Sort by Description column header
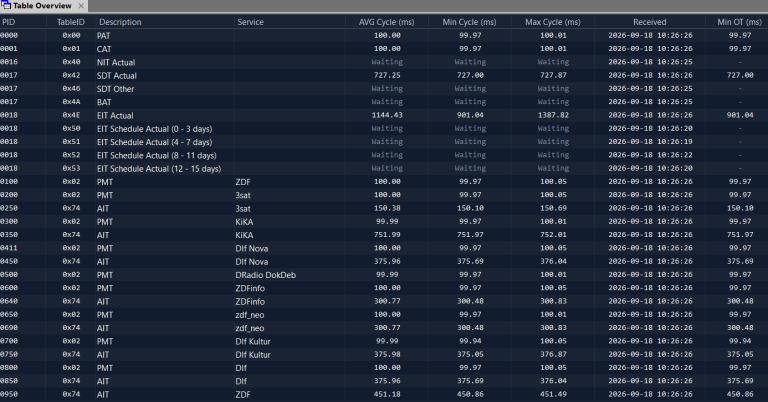 coord(120,22)
